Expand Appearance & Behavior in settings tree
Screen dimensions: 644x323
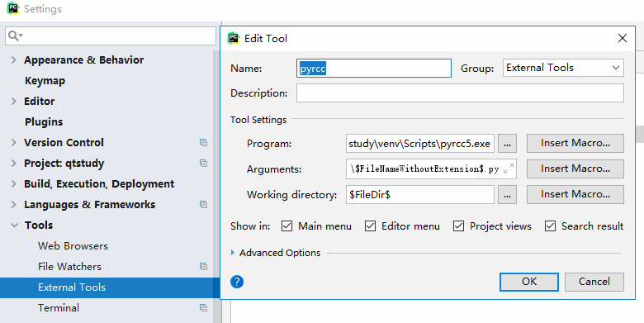[13, 60]
